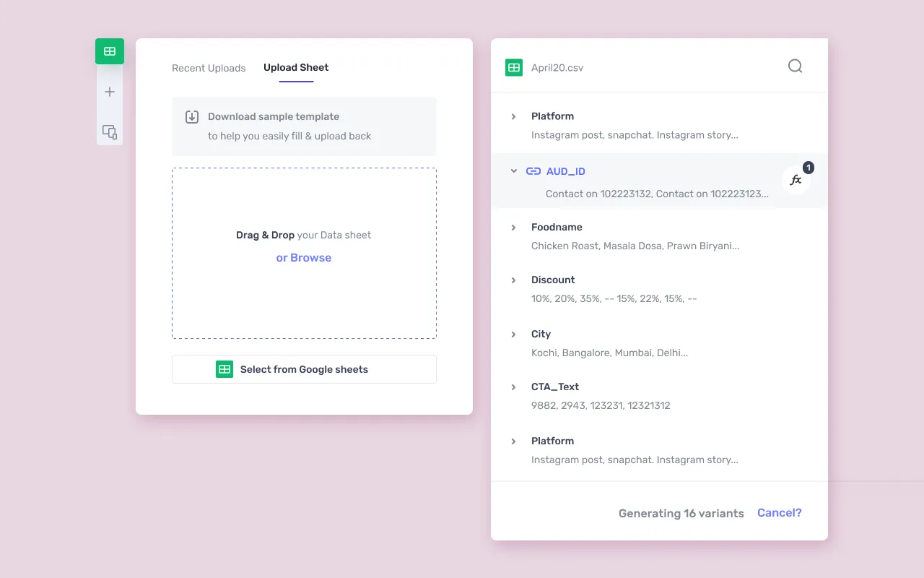Expand the first Platform column row
Viewport: 924px width, 578px height.
513,116
